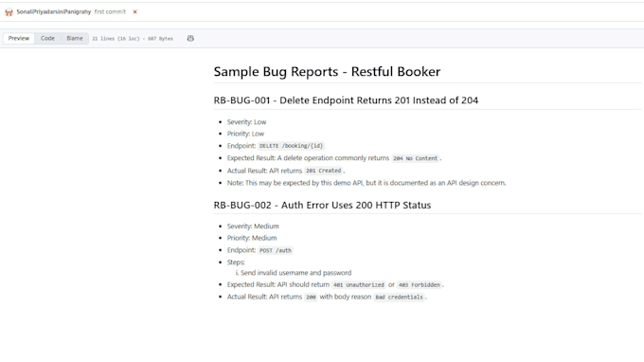
Task: Click the '401 Unauthorized' code snippet
Action: click(x=359, y=284)
